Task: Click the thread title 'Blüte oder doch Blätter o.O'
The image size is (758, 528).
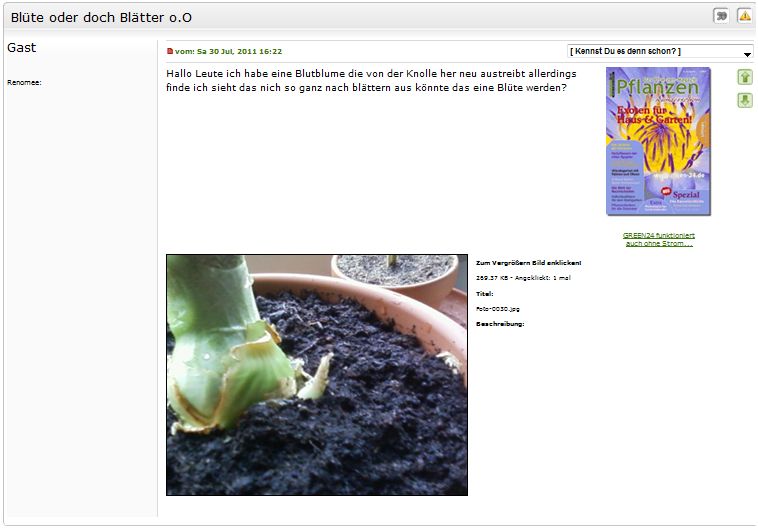Action: point(101,17)
